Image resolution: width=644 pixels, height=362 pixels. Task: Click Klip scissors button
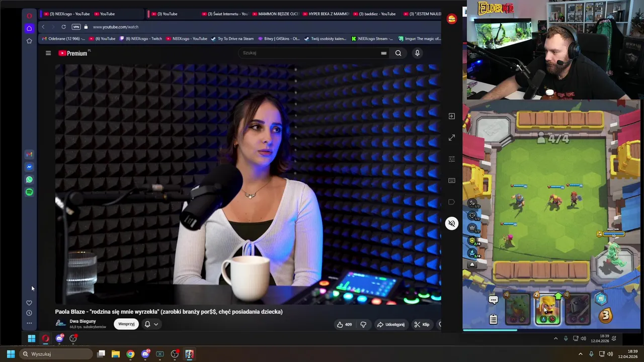(422, 324)
